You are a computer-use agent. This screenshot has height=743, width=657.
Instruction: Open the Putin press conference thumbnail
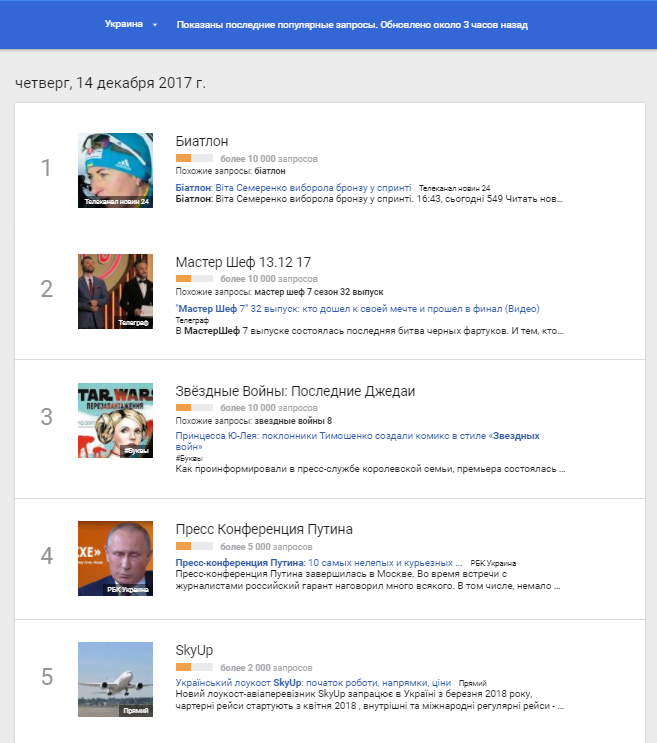115,558
